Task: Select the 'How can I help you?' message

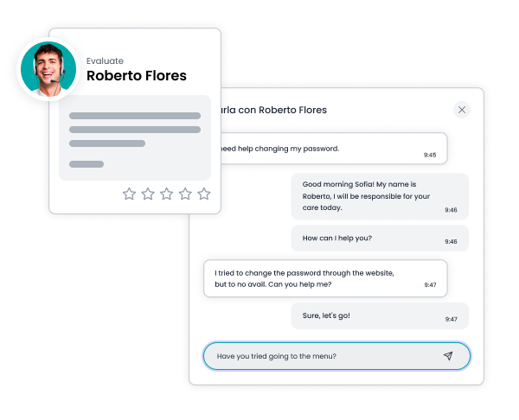Action: pos(380,238)
